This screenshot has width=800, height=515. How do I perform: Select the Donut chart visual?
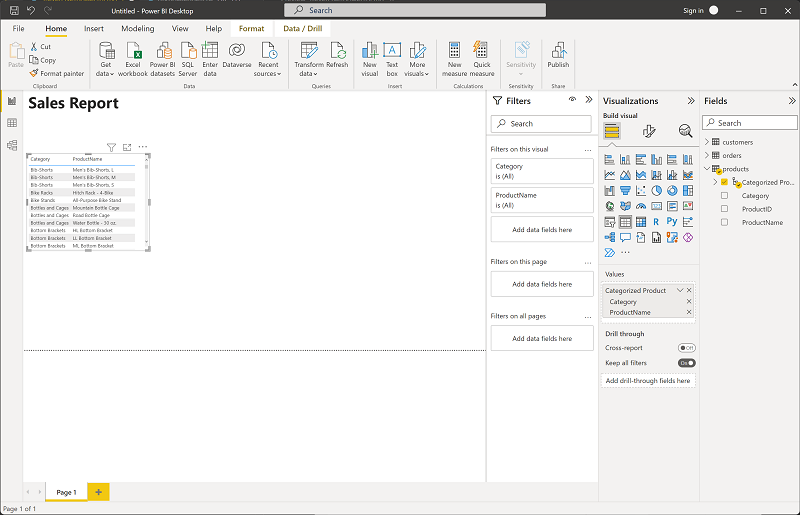coord(672,191)
